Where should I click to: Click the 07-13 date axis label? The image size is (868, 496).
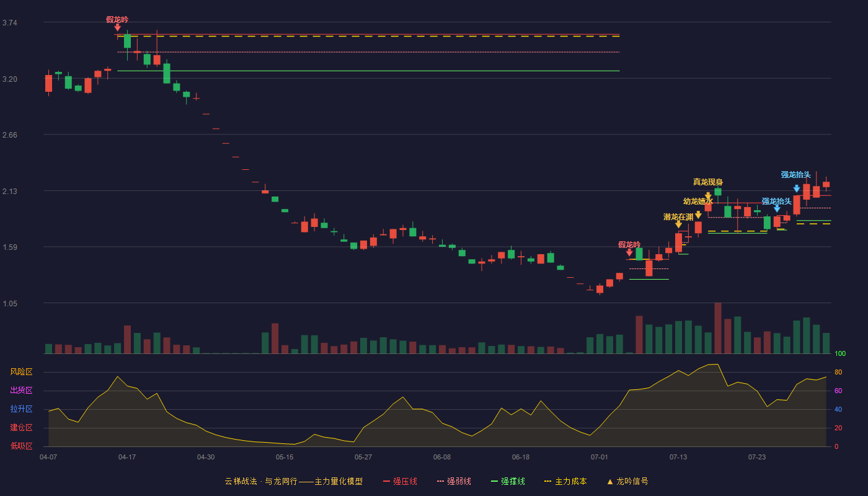[678, 457]
